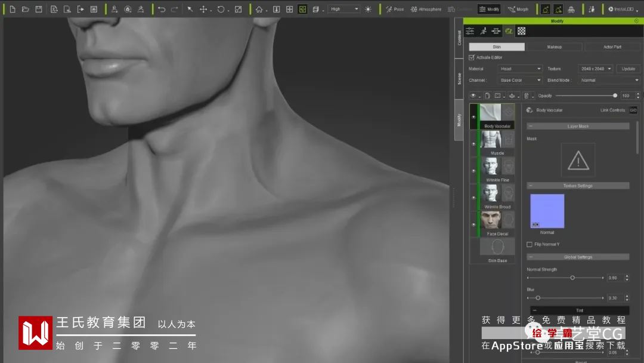Open the Pose tool

[395, 9]
